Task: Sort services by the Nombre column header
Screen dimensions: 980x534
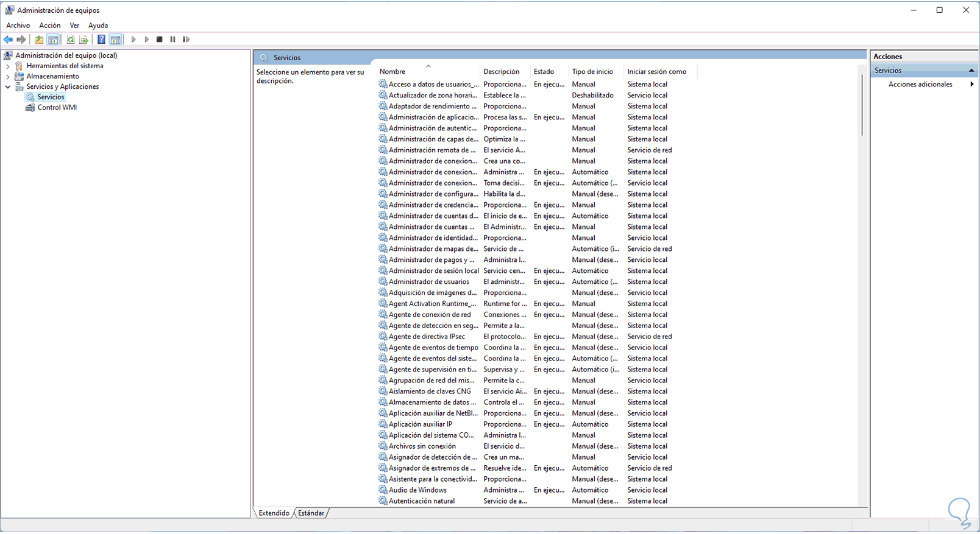Action: tap(428, 72)
